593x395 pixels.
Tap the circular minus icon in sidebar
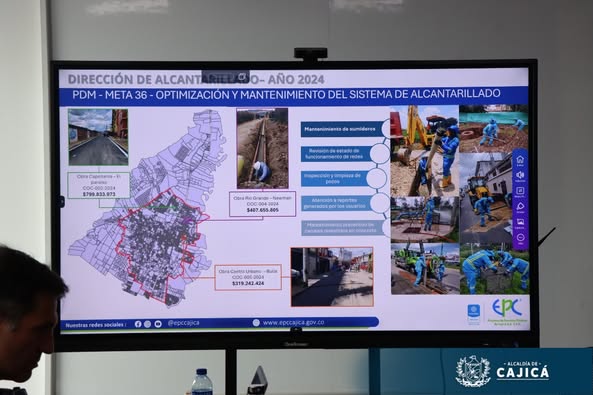pos(520,238)
